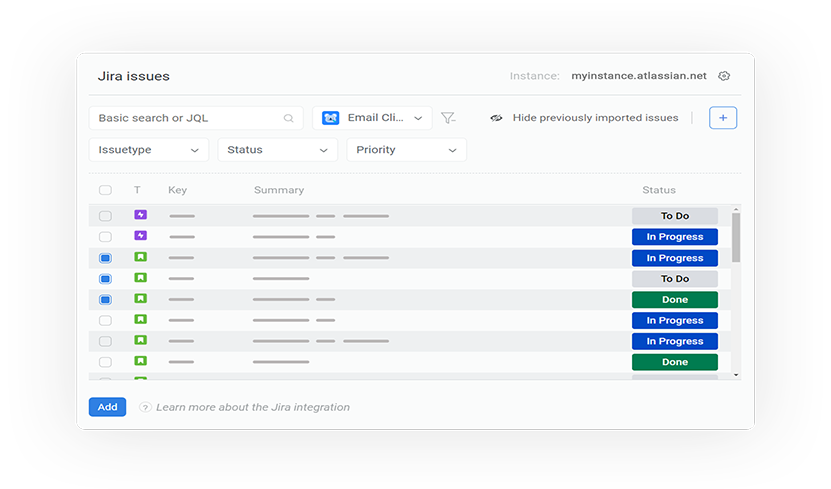Uncheck the checked In Progress row checkbox

click(105, 258)
